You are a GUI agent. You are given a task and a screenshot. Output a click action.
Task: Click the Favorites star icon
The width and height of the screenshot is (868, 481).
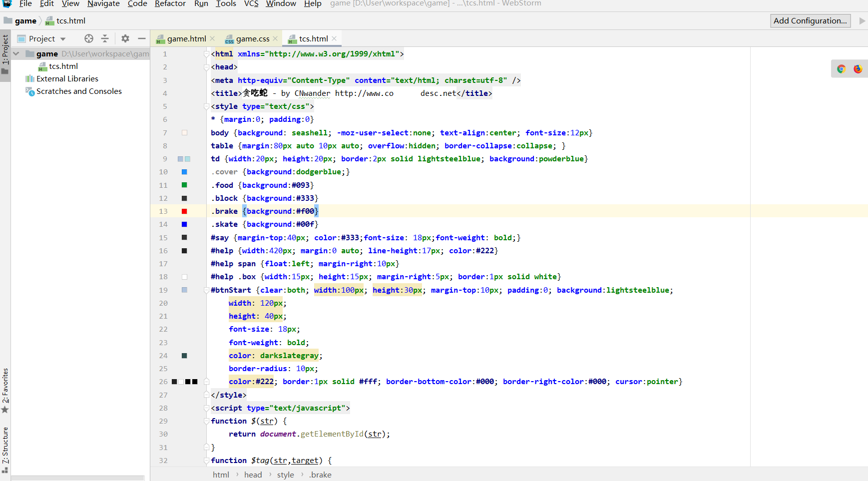(x=5, y=410)
